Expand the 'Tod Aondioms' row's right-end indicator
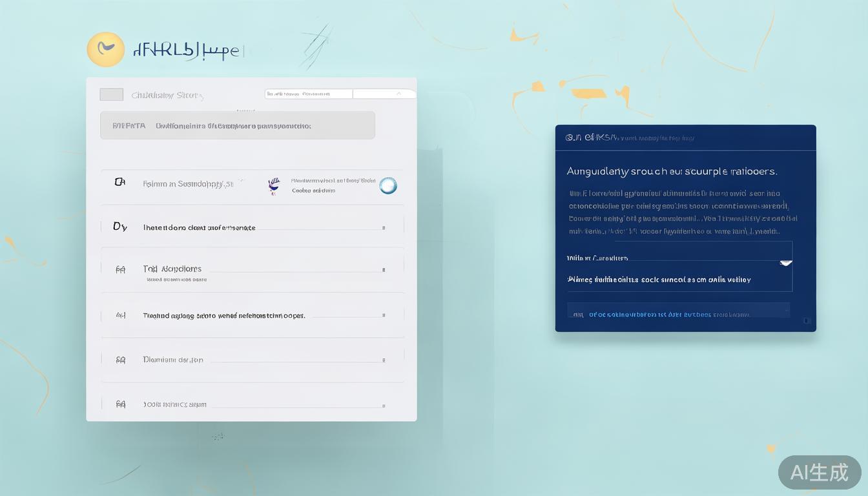The width and height of the screenshot is (868, 496). pos(384,270)
